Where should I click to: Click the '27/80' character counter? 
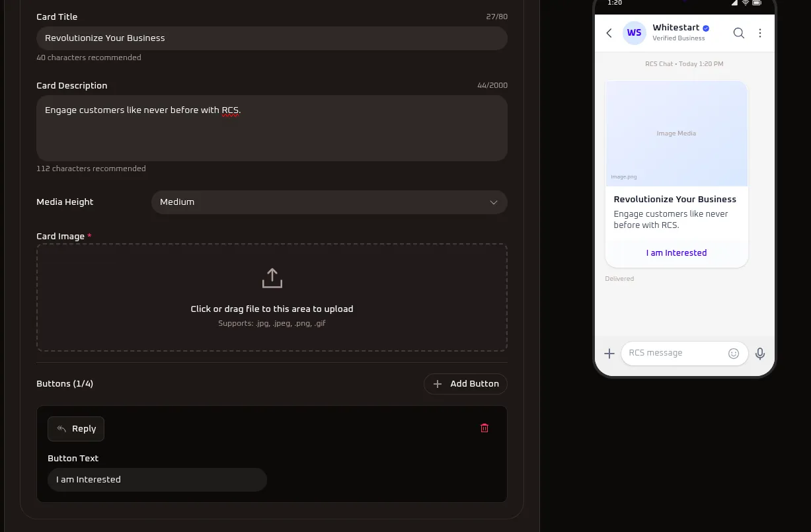click(497, 17)
